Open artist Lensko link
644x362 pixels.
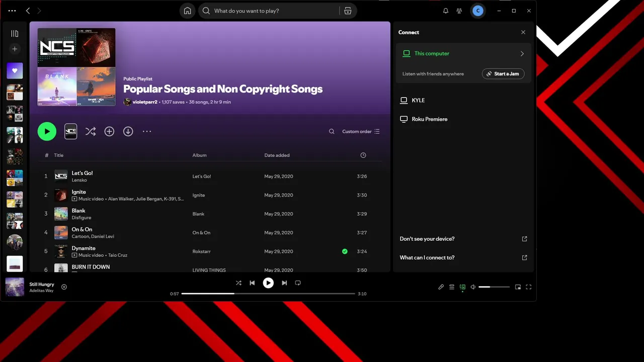79,180
